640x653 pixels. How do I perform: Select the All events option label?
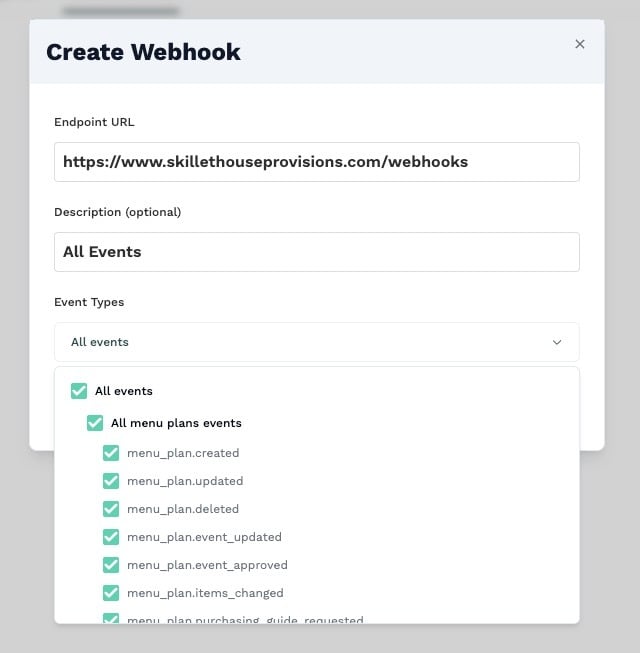(124, 391)
